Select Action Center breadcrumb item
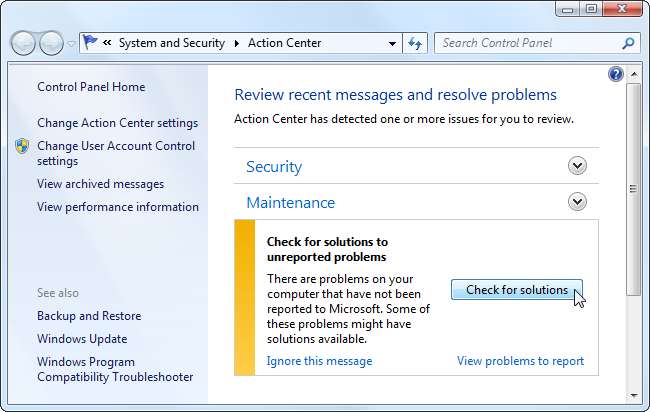The width and height of the screenshot is (650, 412). coord(283,43)
